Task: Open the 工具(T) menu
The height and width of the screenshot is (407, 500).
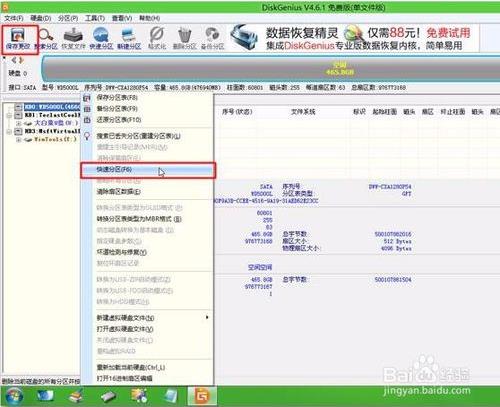Action: [x=95, y=18]
